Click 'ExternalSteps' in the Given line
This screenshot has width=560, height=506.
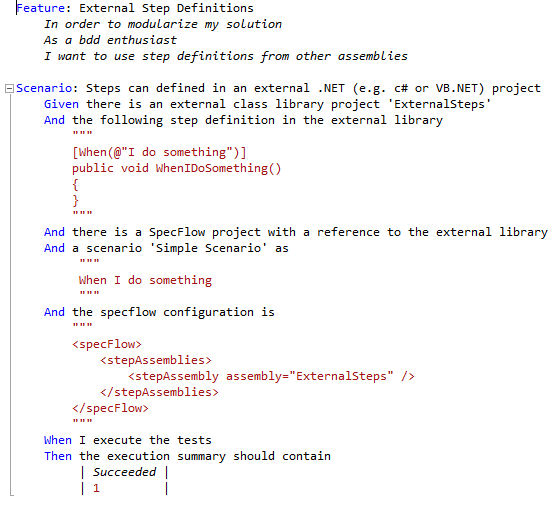tap(439, 104)
